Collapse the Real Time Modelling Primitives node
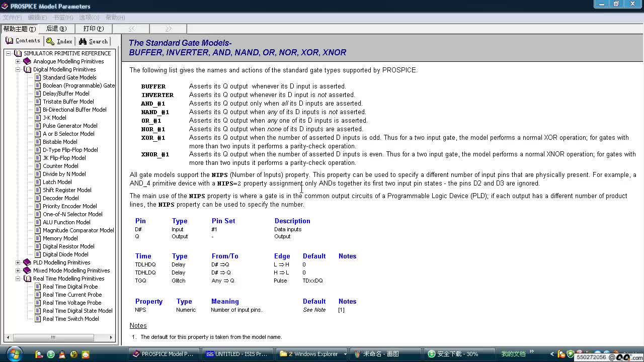644x362 pixels. (18, 279)
